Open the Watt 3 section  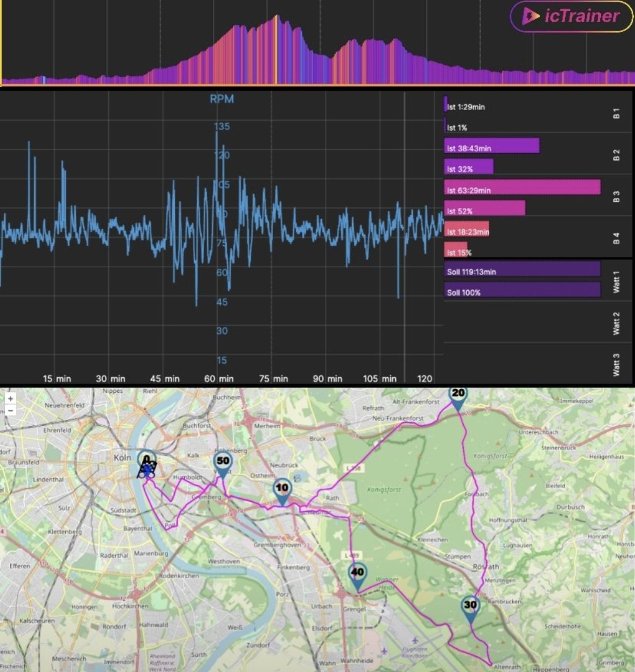(x=616, y=365)
